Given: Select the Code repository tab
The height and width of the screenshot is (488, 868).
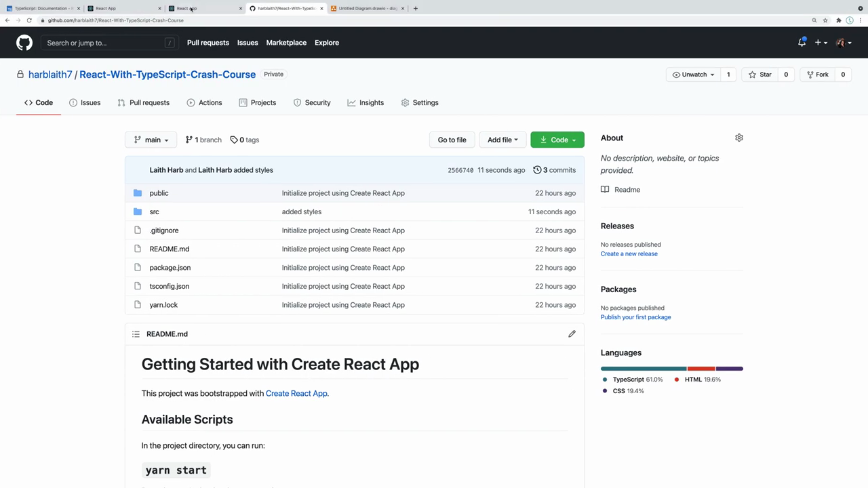Looking at the screenshot, I should pyautogui.click(x=39, y=102).
